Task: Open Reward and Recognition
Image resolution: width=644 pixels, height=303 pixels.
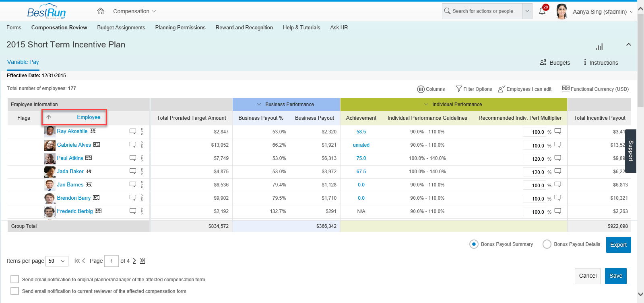Action: tap(244, 27)
